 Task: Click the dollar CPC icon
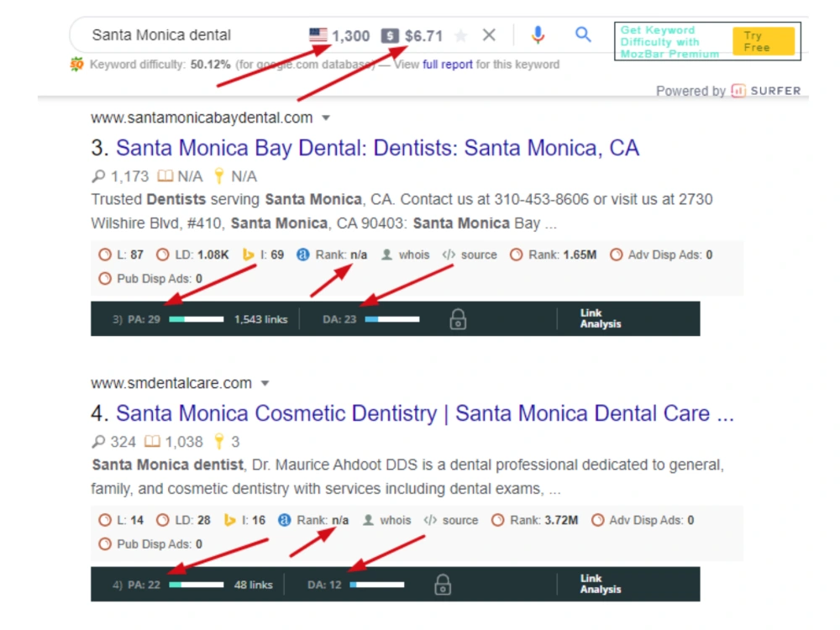(390, 36)
